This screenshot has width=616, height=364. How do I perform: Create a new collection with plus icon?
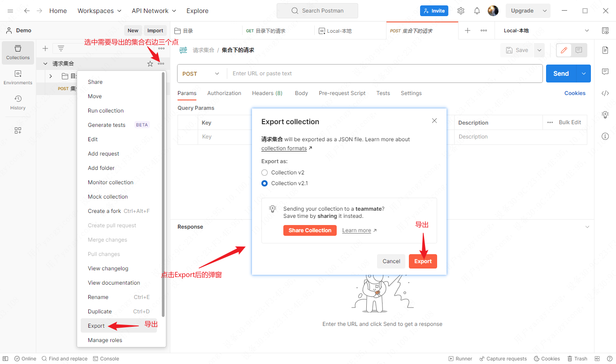(x=45, y=48)
